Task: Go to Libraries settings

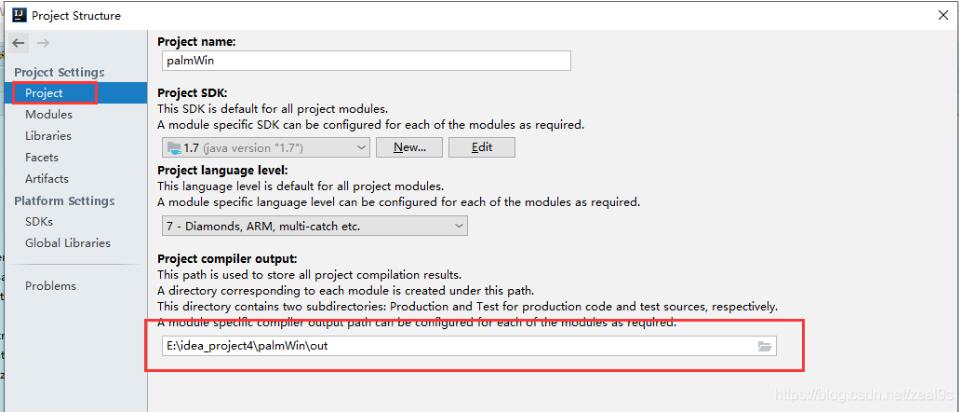Action: 48,136
